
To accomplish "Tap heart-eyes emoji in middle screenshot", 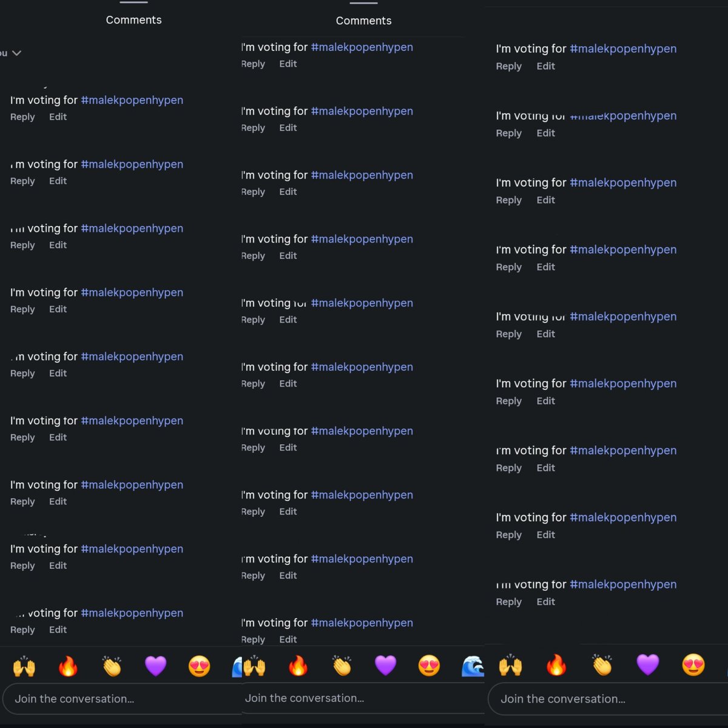I will (x=429, y=666).
